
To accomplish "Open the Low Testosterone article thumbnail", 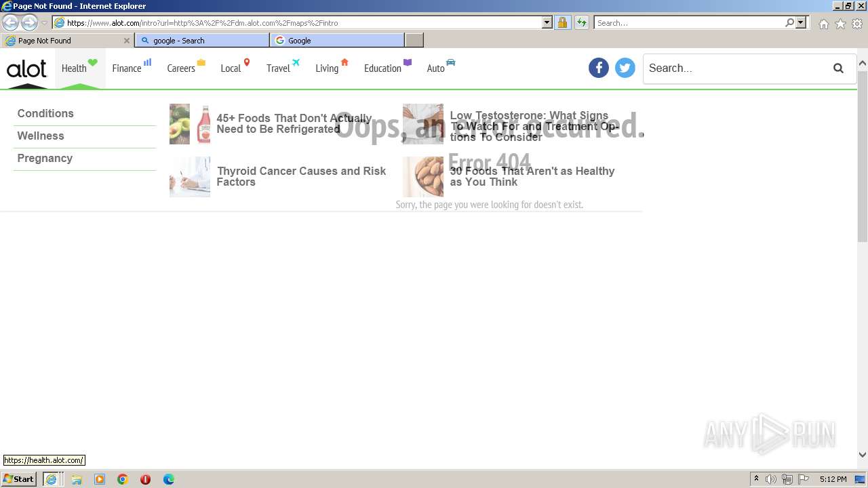I will [423, 124].
